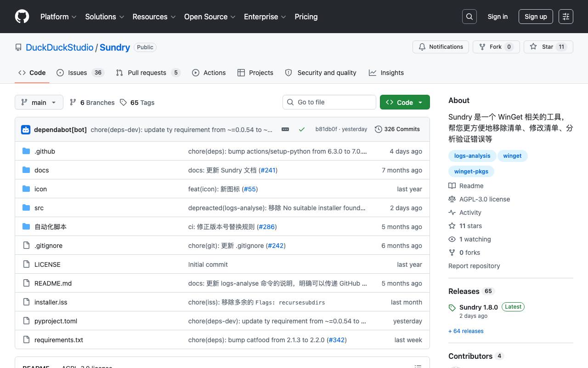Viewport: 588px width, 368px height.
Task: Open the GitHub home logo
Action: click(x=22, y=17)
